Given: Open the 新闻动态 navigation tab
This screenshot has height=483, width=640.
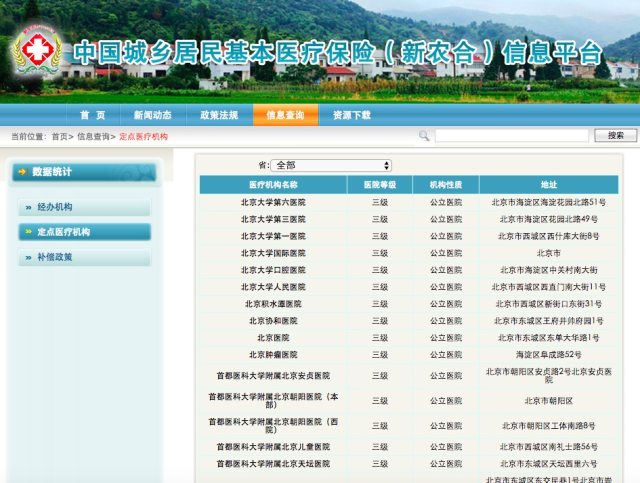Looking at the screenshot, I should coord(153,115).
